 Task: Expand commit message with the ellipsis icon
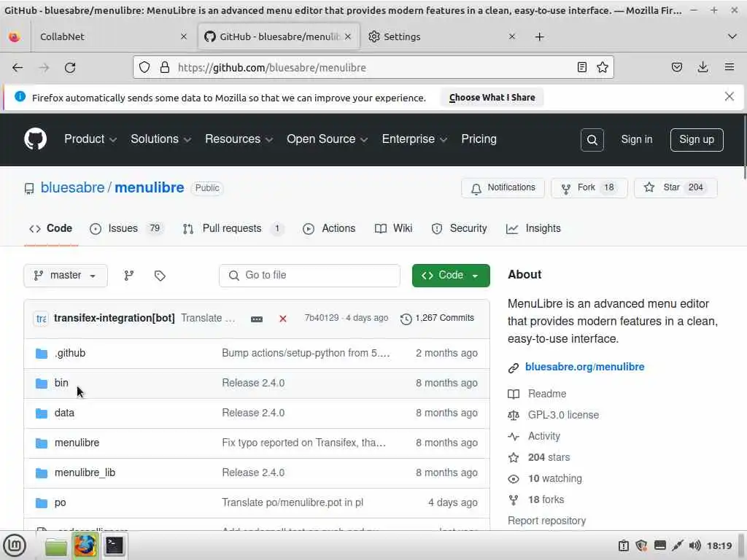(256, 319)
